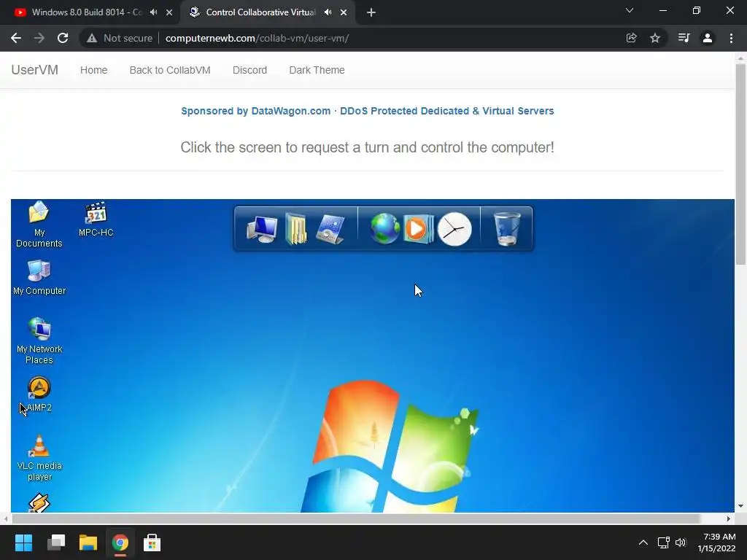
Task: Switch to Dark Theme
Action: pos(317,70)
